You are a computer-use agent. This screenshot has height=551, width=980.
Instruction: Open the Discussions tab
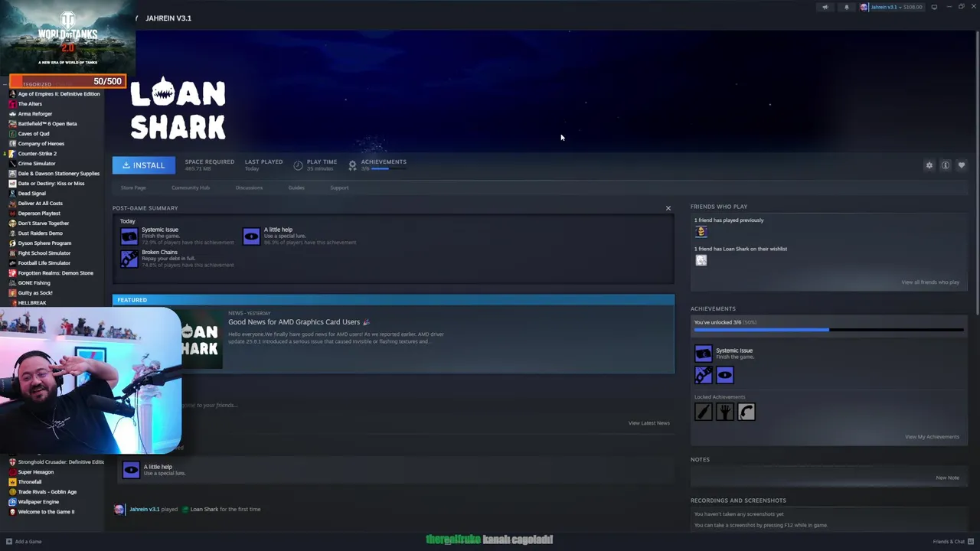[249, 187]
